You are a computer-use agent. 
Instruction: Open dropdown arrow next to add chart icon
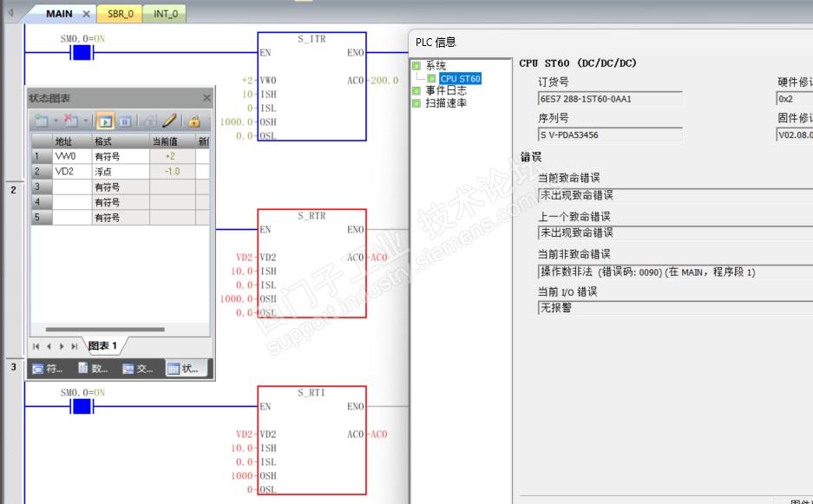(56, 121)
